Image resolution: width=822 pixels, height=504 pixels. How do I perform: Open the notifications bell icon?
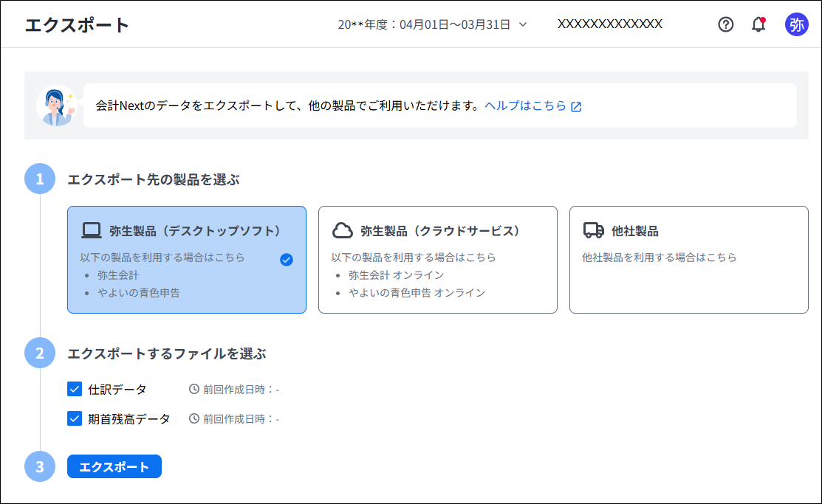pyautogui.click(x=758, y=24)
